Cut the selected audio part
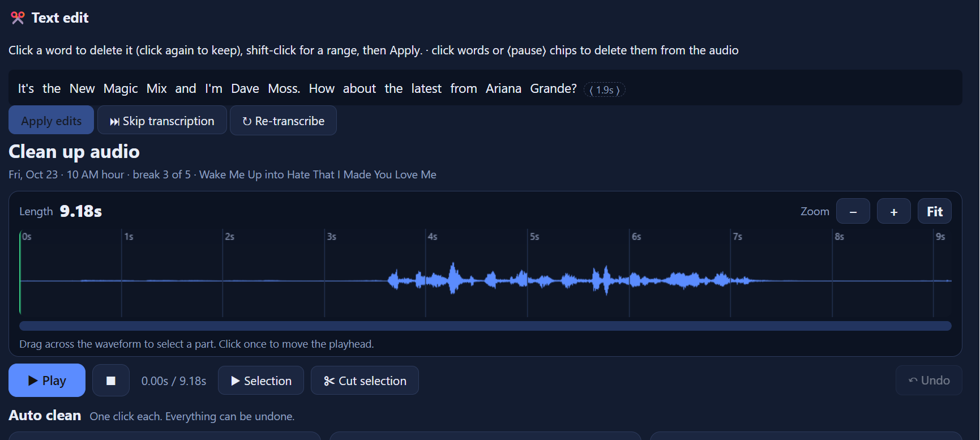Viewport: 980px width, 440px height. tap(365, 381)
